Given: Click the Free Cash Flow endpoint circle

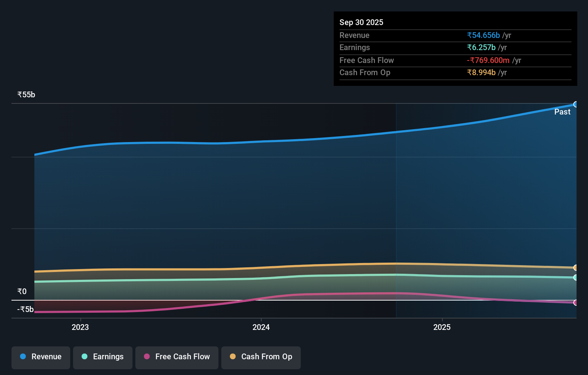Looking at the screenshot, I should (576, 303).
